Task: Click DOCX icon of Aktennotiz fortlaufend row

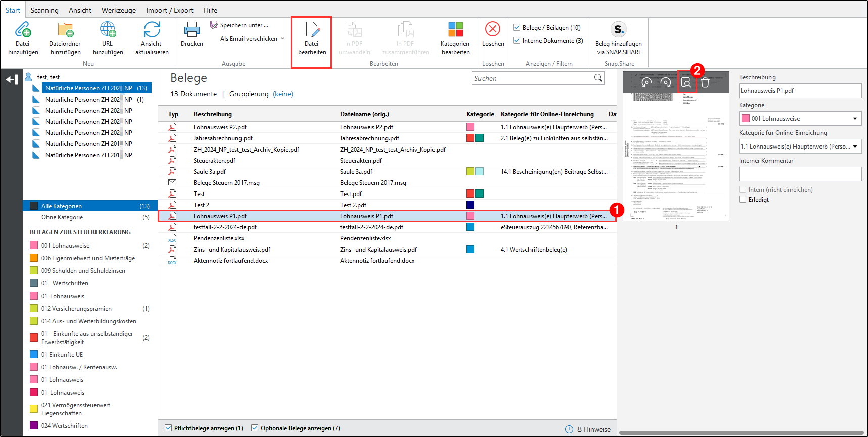Action: [172, 261]
